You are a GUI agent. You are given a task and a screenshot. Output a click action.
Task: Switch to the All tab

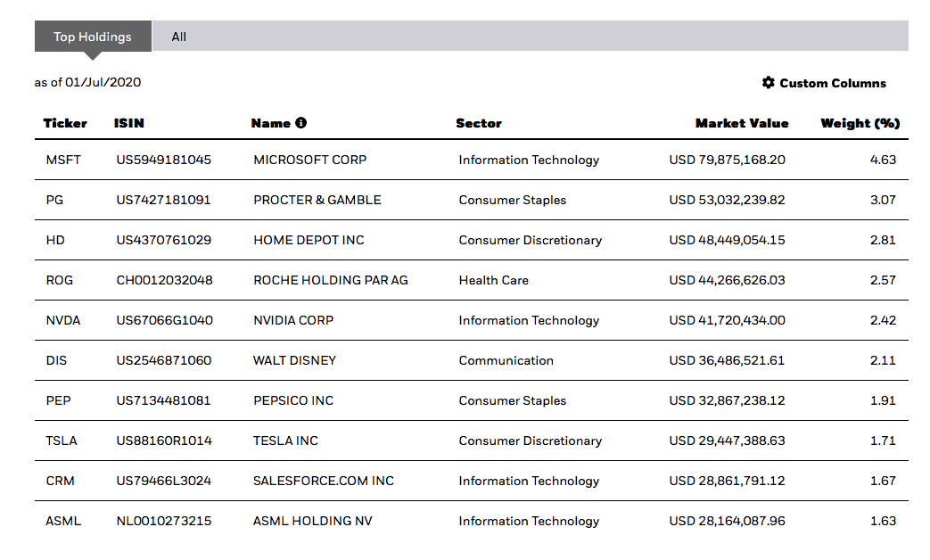(x=179, y=37)
